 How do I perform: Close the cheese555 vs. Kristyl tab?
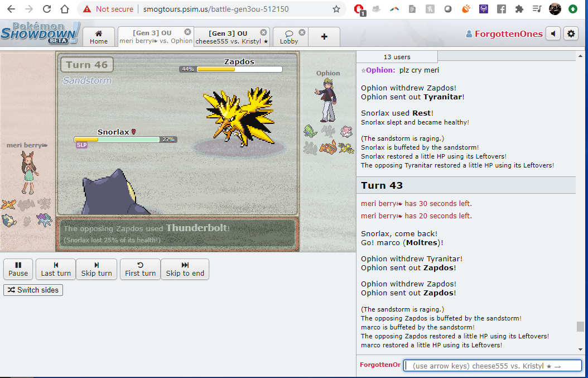click(264, 32)
